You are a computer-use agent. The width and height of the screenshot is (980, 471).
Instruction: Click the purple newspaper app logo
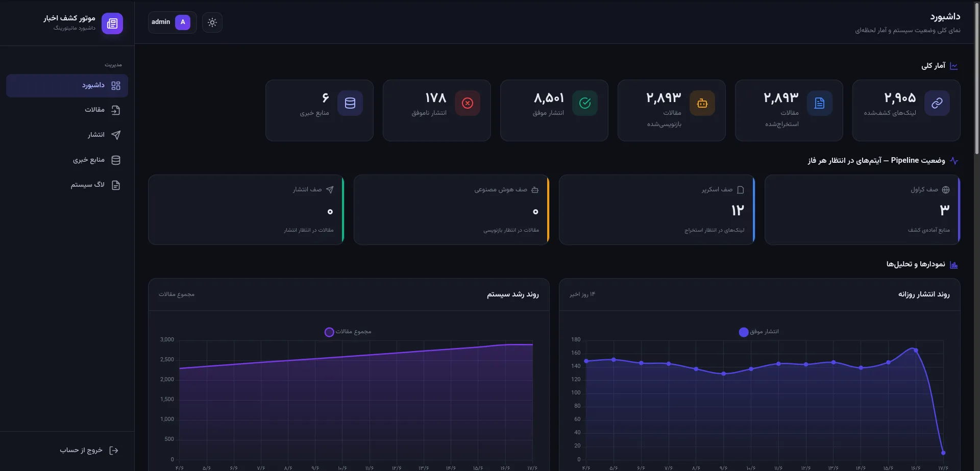(112, 23)
